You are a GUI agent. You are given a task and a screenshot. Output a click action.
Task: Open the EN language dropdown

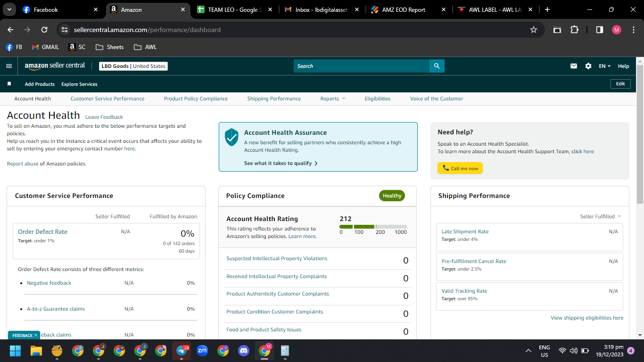[605, 66]
